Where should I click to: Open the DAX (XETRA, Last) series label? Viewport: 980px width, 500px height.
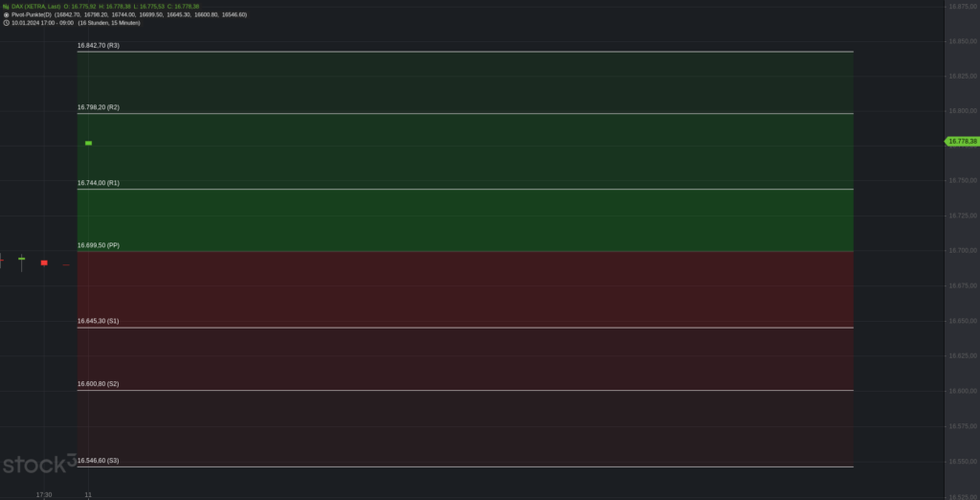36,7
